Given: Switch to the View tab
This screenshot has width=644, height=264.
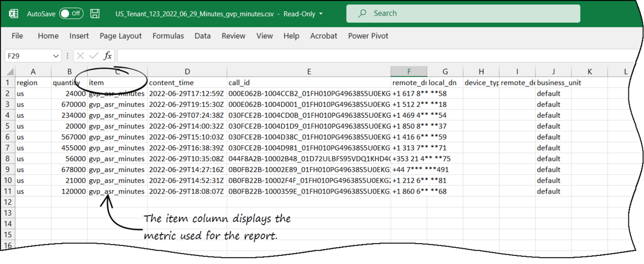Looking at the screenshot, I should [265, 36].
